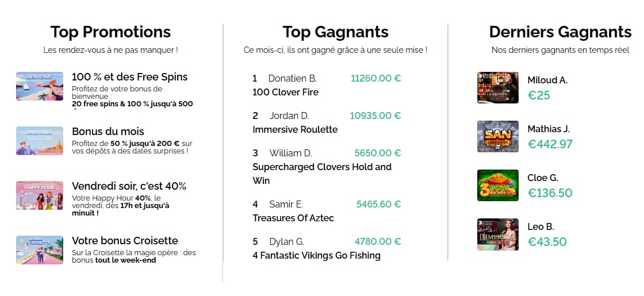Launch the 3 Pots Riches Extra thumbnail

tap(498, 185)
